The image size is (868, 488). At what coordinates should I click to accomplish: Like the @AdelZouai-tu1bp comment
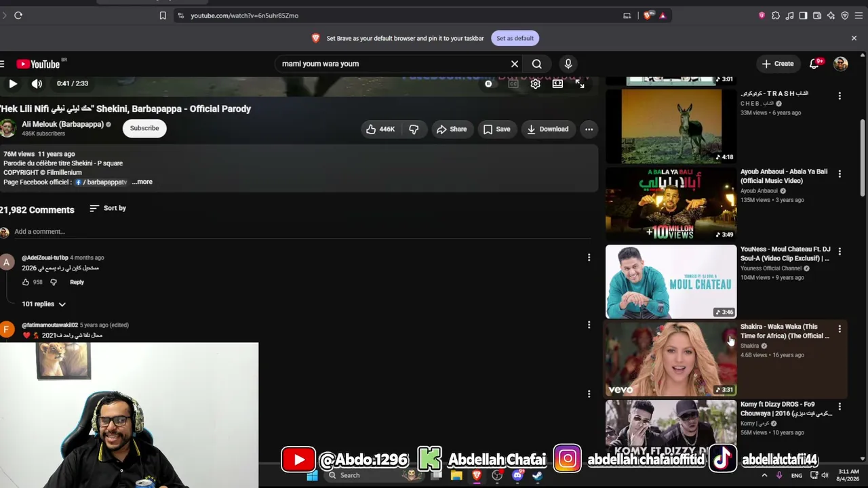(x=26, y=282)
